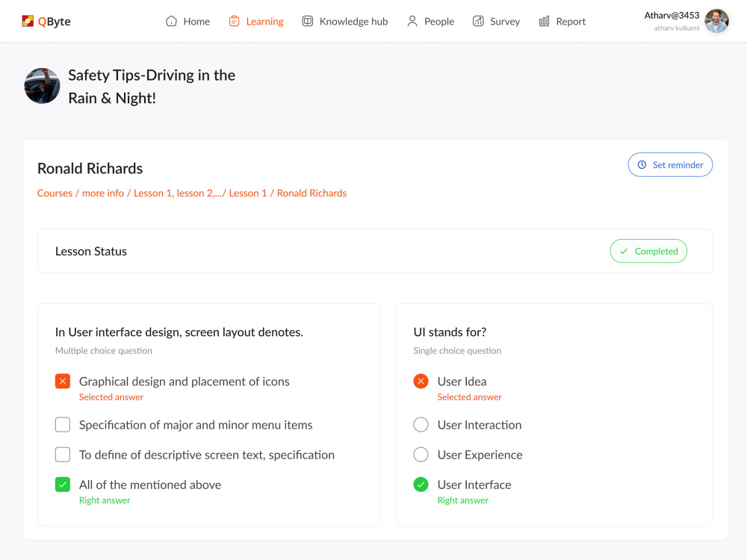Click the Set reminder button
The height and width of the screenshot is (560, 747).
[670, 164]
